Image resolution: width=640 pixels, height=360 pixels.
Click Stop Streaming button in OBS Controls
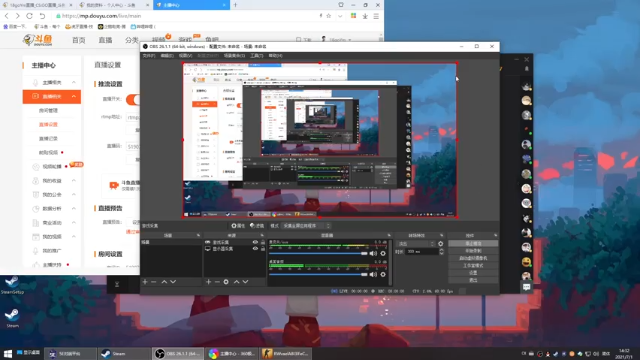click(473, 243)
